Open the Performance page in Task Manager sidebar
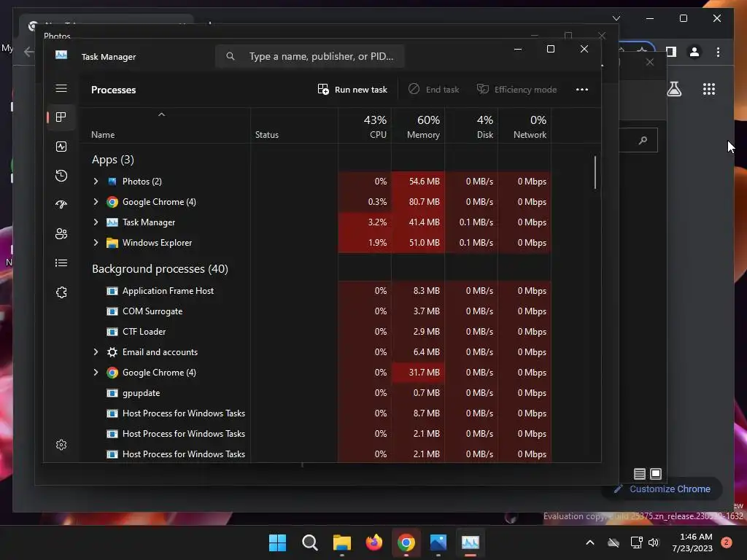The image size is (747, 560). (61, 147)
